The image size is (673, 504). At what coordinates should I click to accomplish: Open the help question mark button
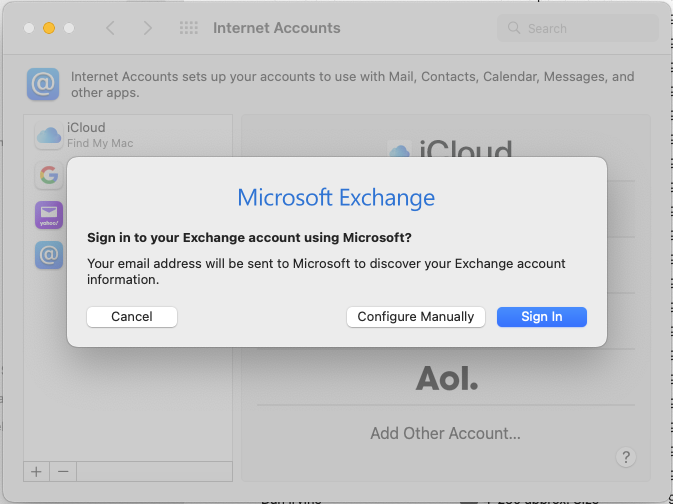pyautogui.click(x=626, y=457)
